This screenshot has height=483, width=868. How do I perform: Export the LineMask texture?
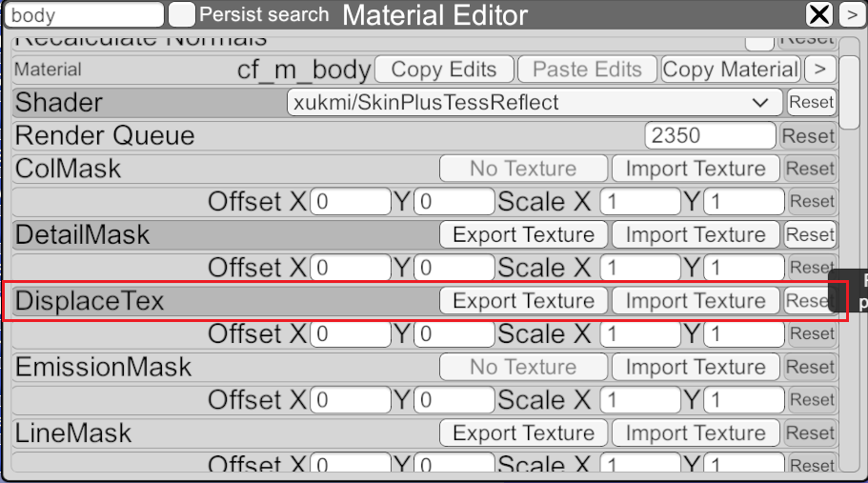click(523, 433)
